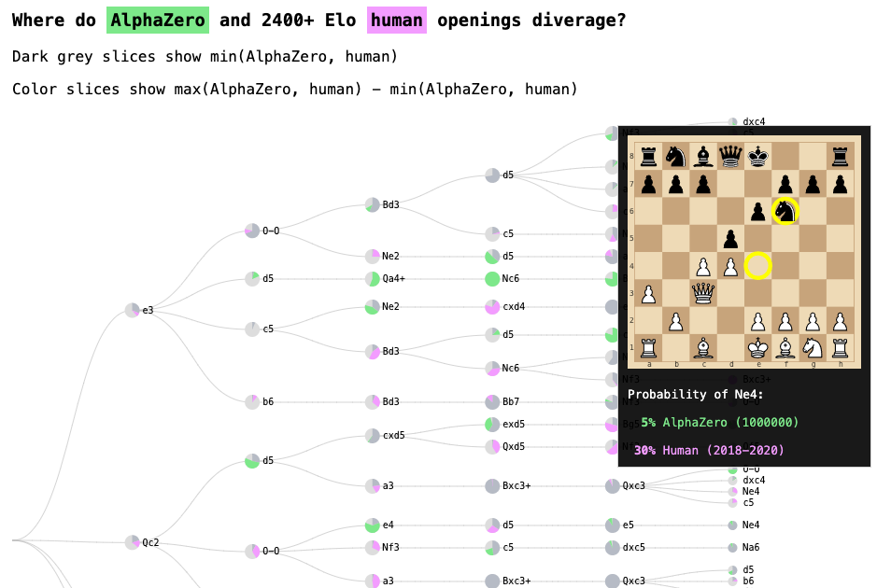891x588 pixels.
Task: Select the dxc4 leaf above Ne4
Action: coord(733,481)
